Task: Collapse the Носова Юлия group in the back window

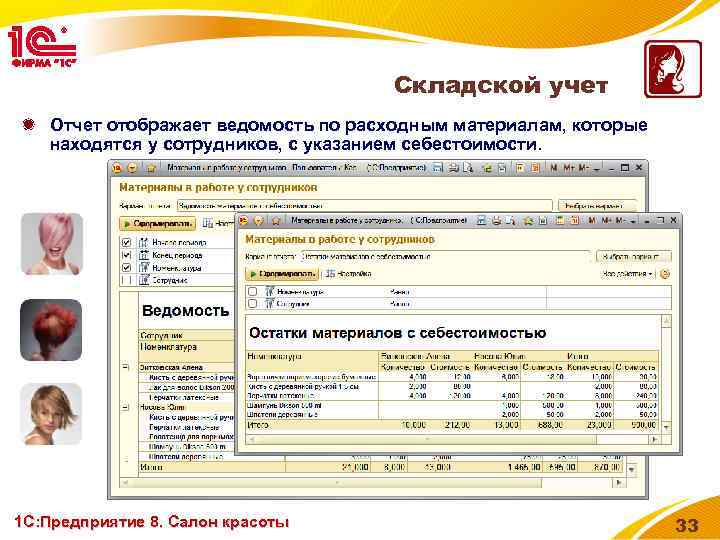Action: pyautogui.click(x=126, y=407)
